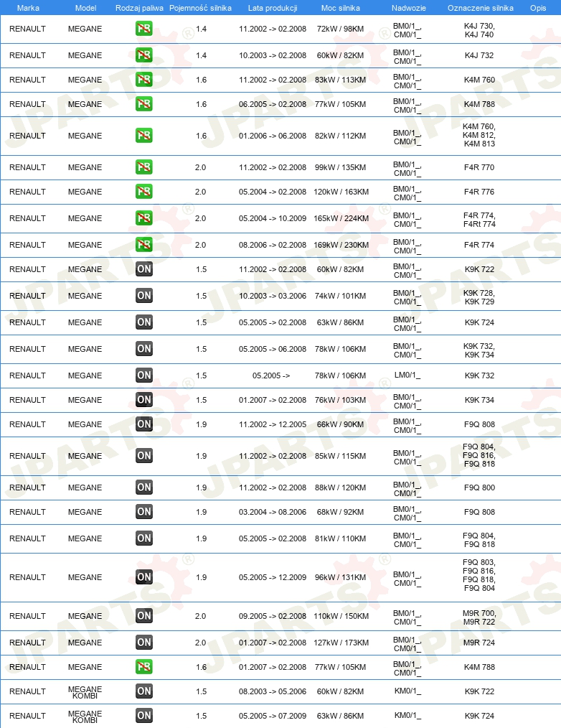561x728 pixels.
Task: Click the Moc silnika column header
Action: pyautogui.click(x=340, y=8)
